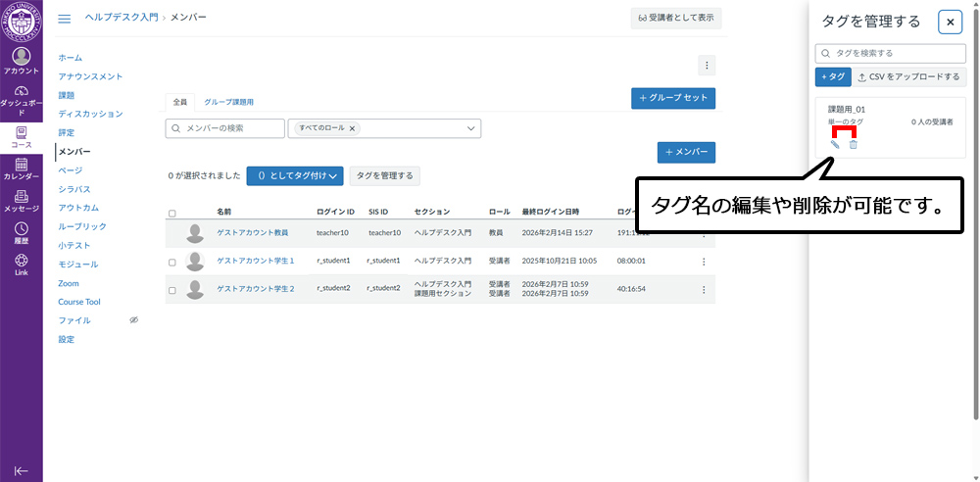Click the hamburger menu icon beside ヘルプデスク入門
This screenshot has height=482, width=980.
pyautogui.click(x=65, y=19)
